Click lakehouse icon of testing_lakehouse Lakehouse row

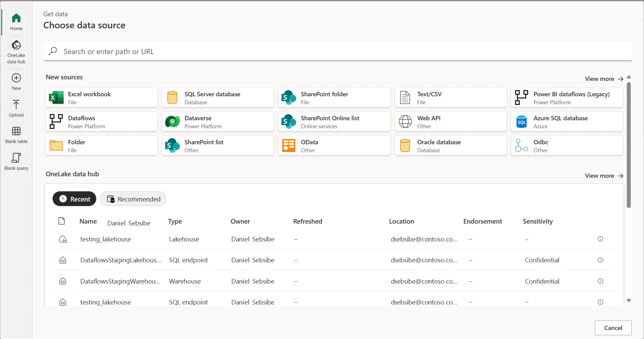pos(63,239)
